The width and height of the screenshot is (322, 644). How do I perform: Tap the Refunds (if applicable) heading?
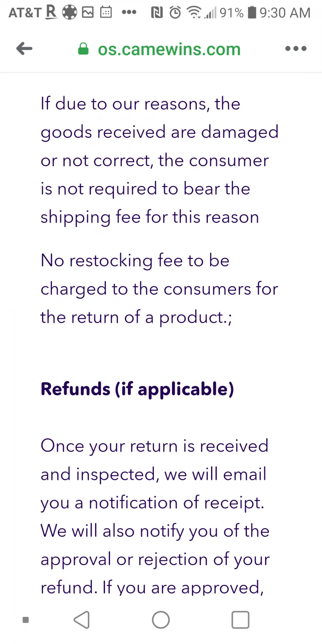[137, 389]
